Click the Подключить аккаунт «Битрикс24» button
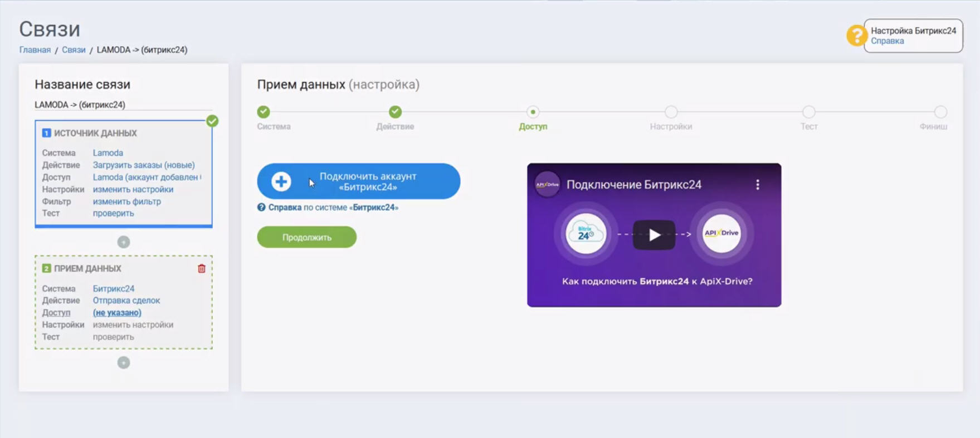The image size is (980, 438). point(359,181)
